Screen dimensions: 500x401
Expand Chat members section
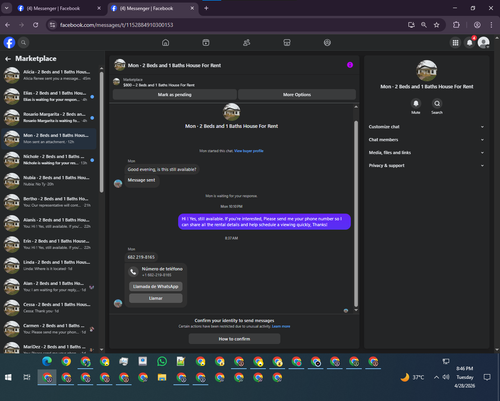426,140
